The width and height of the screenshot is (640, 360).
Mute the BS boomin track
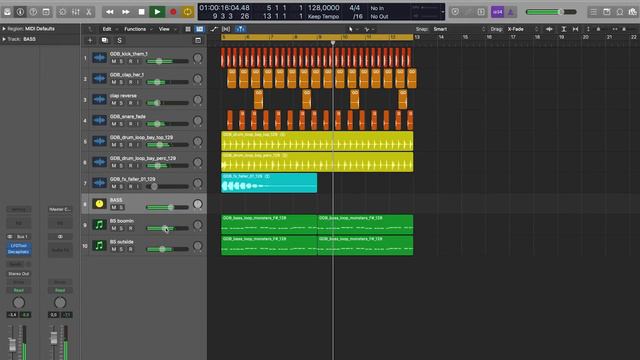114,228
